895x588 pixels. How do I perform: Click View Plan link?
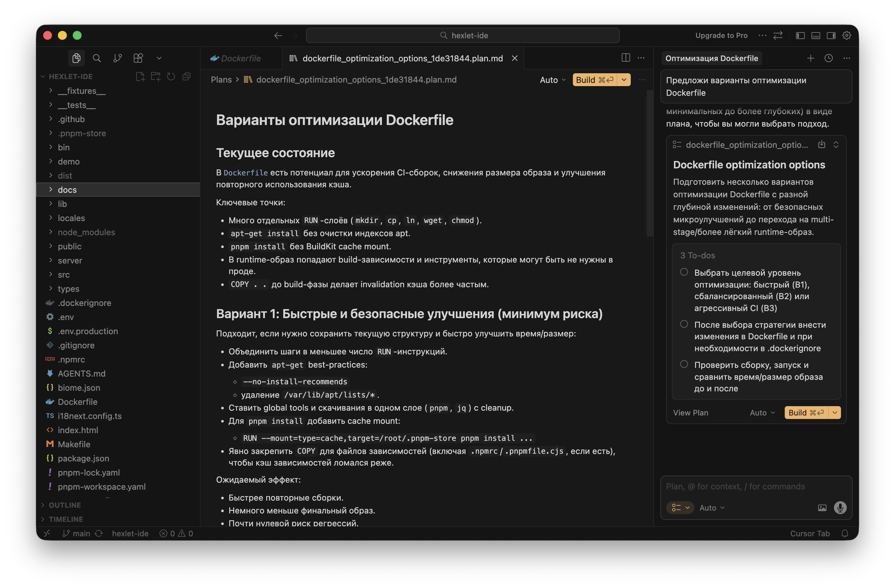click(691, 413)
